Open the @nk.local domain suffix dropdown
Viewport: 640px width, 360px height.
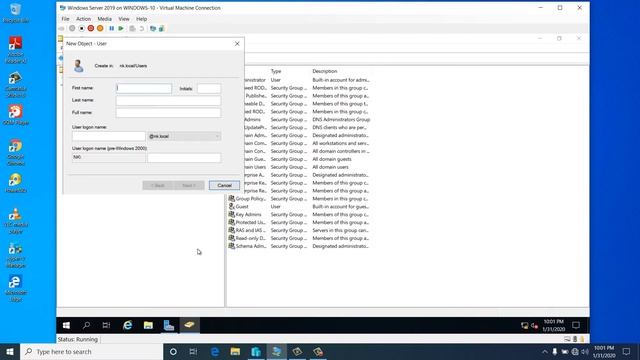[184, 136]
